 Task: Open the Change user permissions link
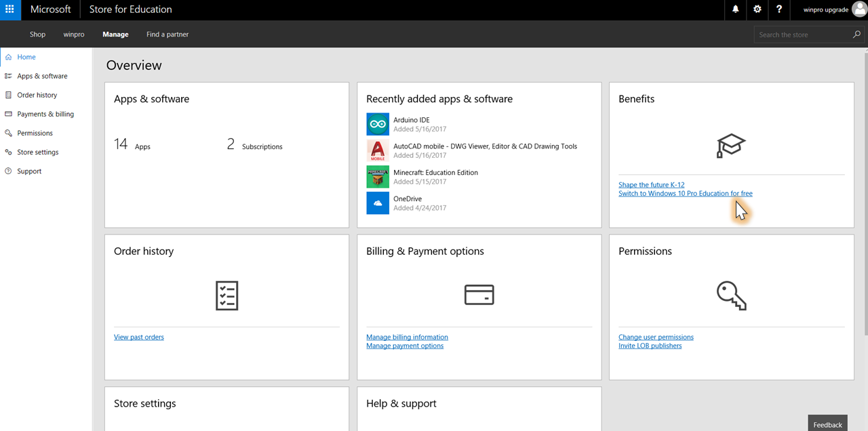pos(656,337)
